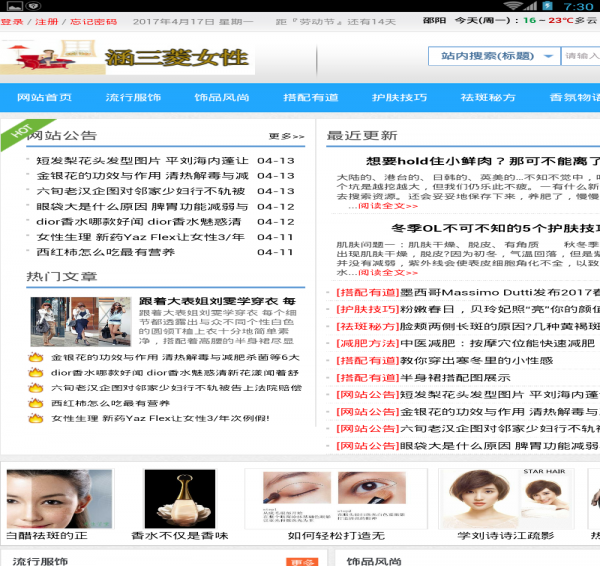This screenshot has width=600, height=566.
Task: Click the 邵阳 weather city label
Action: coord(434,20)
